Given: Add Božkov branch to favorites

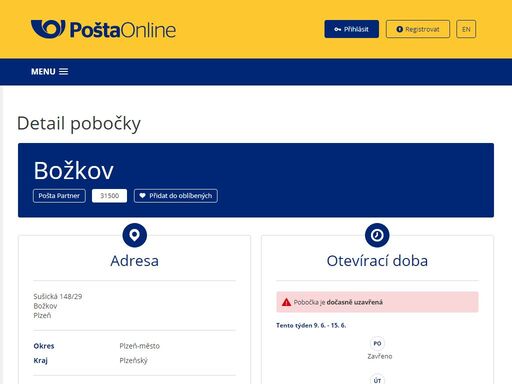Looking at the screenshot, I should (x=176, y=196).
